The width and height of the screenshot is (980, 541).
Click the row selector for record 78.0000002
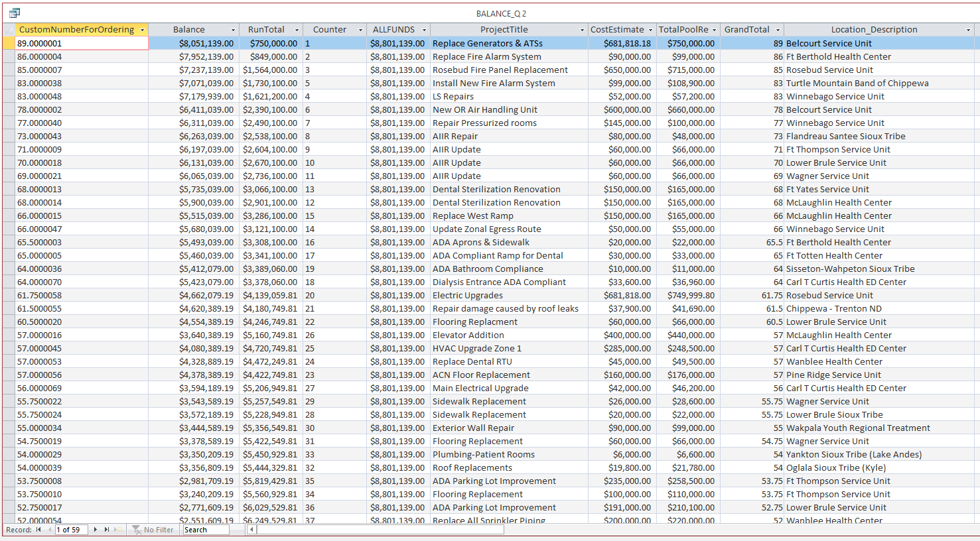(9, 109)
